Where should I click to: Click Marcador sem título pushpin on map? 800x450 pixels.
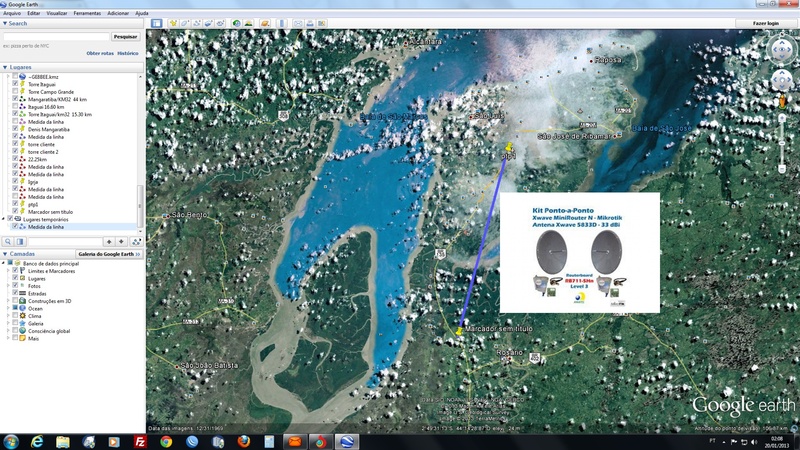pyautogui.click(x=460, y=331)
